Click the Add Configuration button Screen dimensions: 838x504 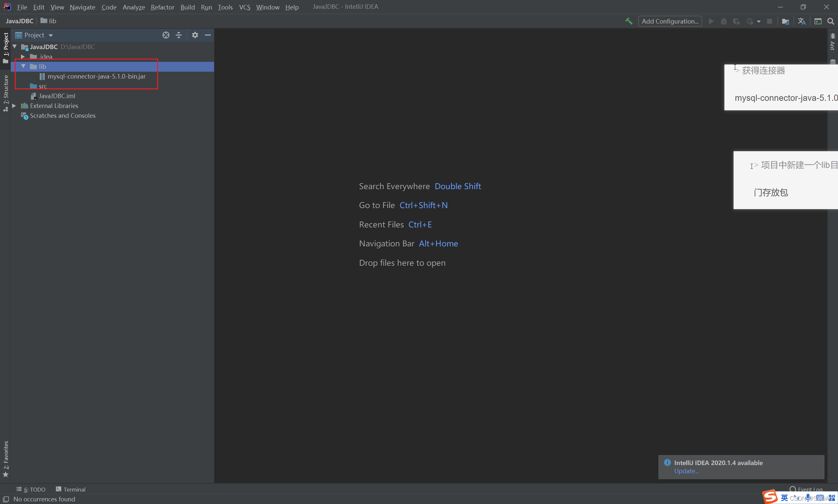(x=669, y=21)
